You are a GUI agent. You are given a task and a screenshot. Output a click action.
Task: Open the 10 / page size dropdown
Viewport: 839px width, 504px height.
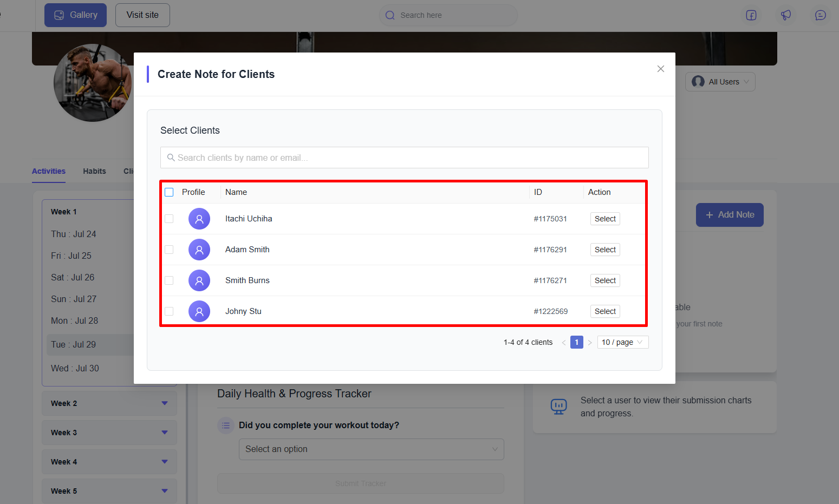(623, 342)
